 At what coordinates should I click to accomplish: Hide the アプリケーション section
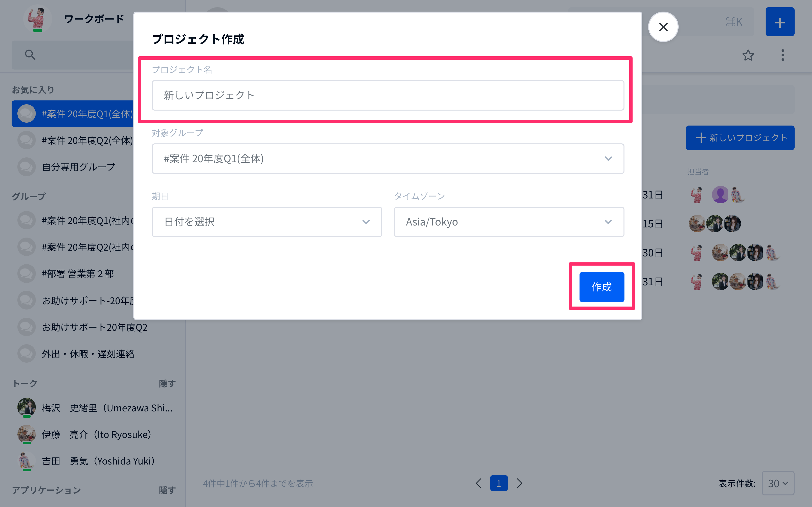167,490
